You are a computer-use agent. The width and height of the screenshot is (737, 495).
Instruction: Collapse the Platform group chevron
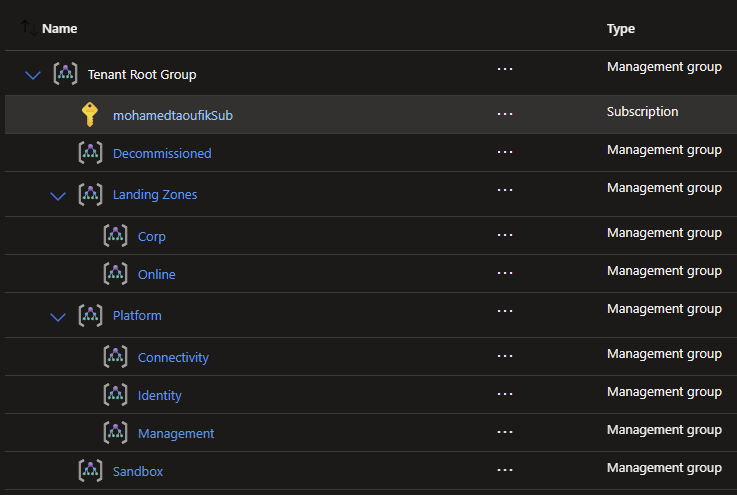58,317
